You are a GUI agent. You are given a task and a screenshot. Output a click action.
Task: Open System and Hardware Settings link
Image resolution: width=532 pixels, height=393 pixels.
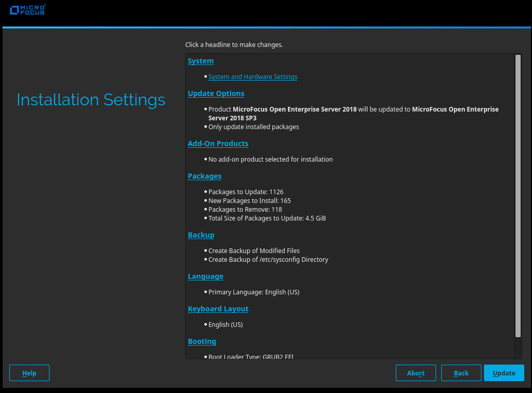pyautogui.click(x=253, y=77)
